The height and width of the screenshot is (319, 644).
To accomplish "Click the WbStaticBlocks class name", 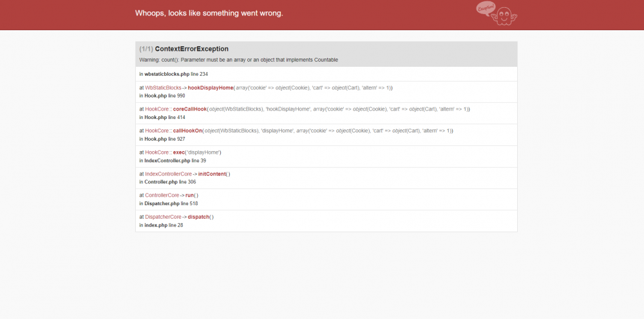I will point(163,87).
